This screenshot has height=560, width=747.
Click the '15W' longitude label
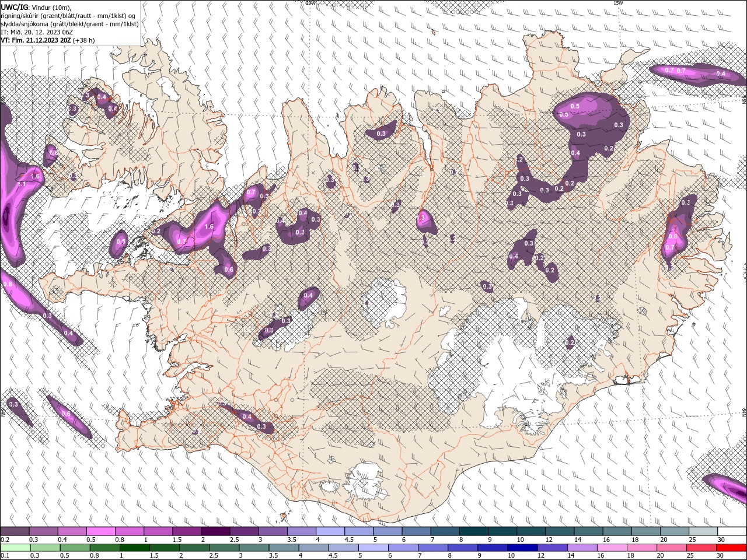click(618, 3)
